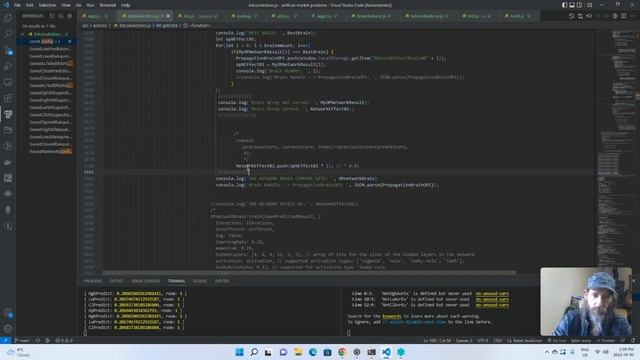The width and height of the screenshot is (640, 360).
Task: Open the DEBUG CONSOLE panel tab
Action: click(x=146, y=281)
